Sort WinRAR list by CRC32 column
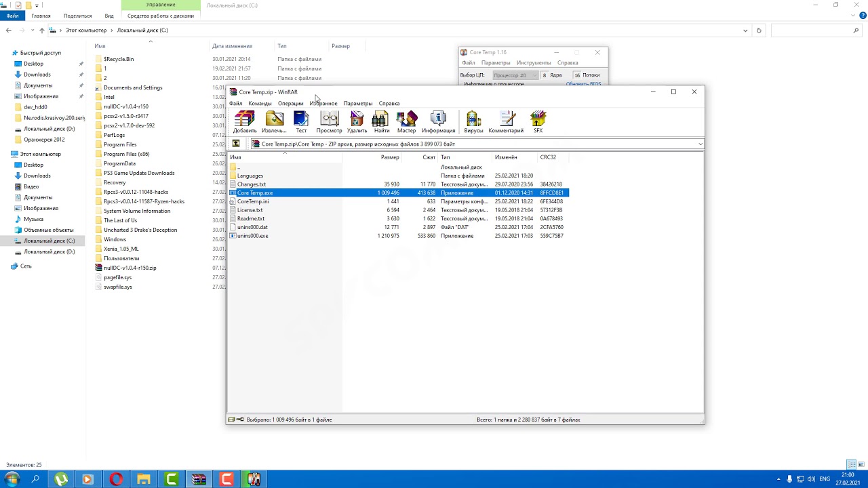The width and height of the screenshot is (868, 488). coord(553,157)
